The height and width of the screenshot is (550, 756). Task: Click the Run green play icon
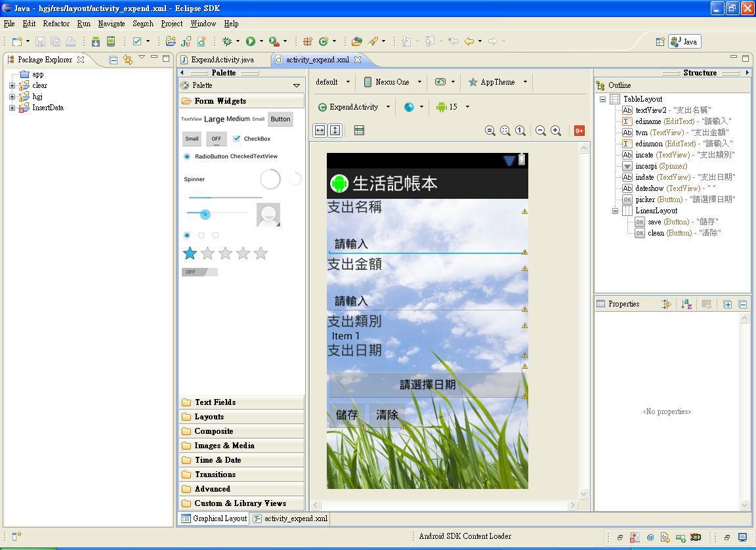[250, 41]
